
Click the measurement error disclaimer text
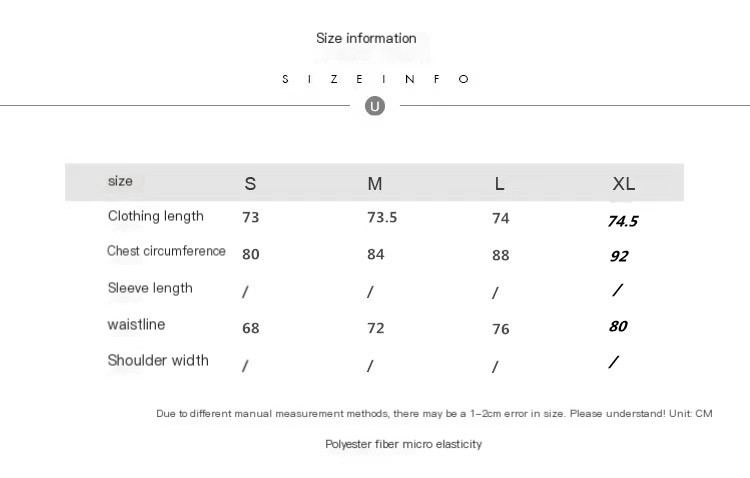tap(434, 413)
